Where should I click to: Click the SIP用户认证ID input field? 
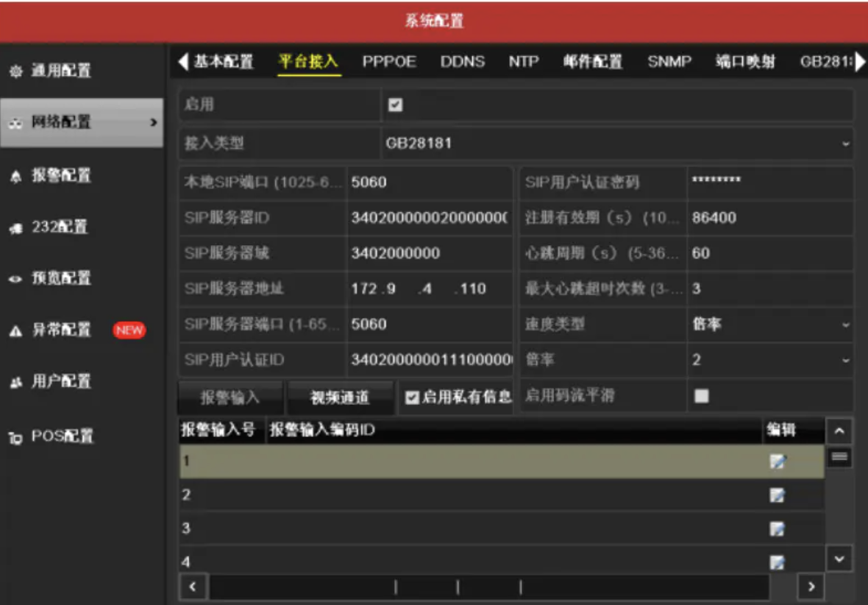click(x=430, y=360)
